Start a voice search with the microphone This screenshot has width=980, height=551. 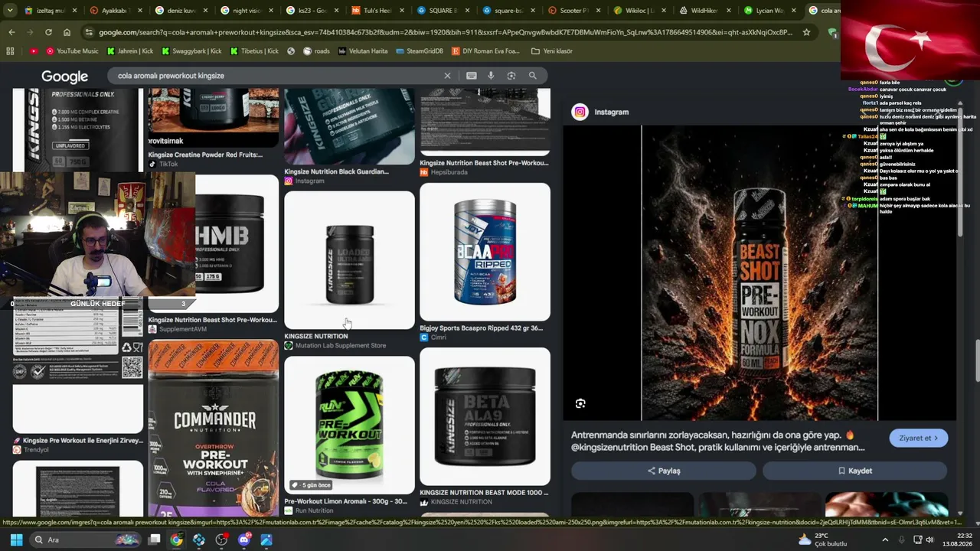coord(491,76)
